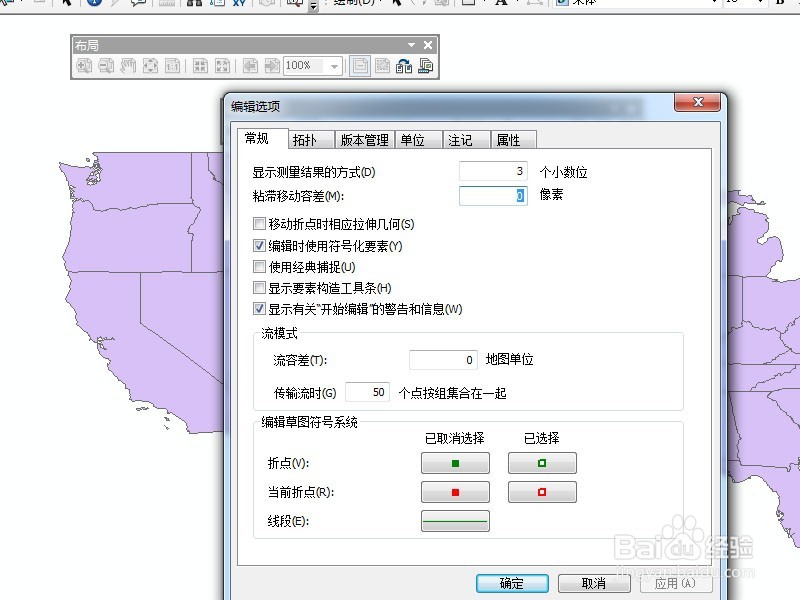Click the decimal places field showing 3
Image resolution: width=800 pixels, height=600 pixels.
click(493, 171)
